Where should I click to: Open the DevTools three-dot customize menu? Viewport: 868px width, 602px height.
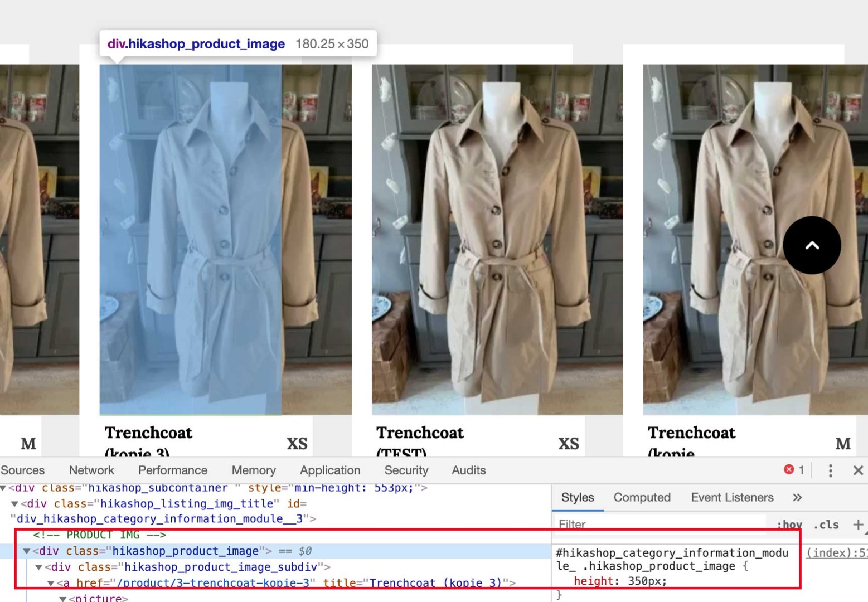(830, 470)
